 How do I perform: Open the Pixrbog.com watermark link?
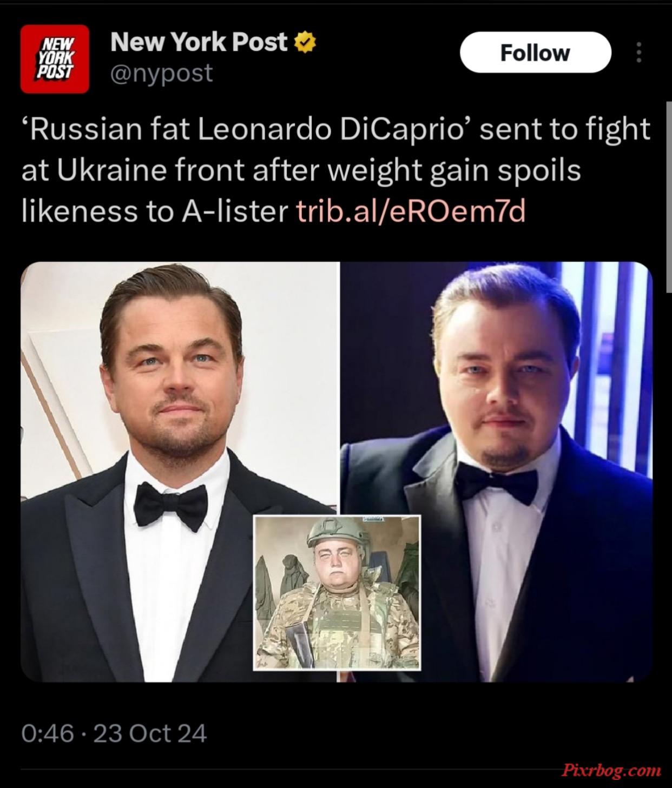pyautogui.click(x=610, y=770)
